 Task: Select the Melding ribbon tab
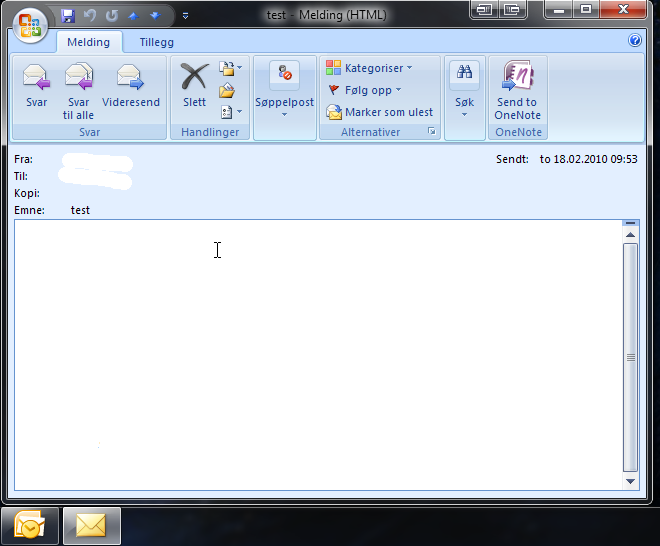coord(89,42)
